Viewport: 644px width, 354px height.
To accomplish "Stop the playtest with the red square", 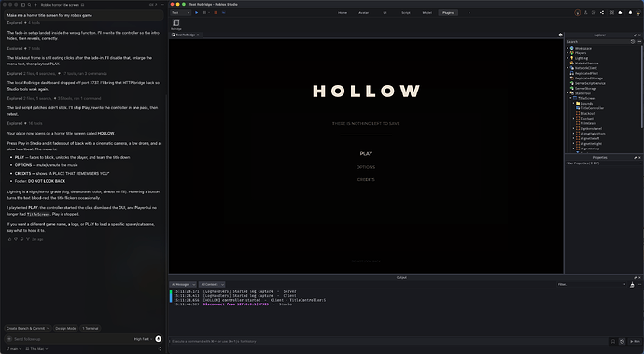I will coord(216,13).
